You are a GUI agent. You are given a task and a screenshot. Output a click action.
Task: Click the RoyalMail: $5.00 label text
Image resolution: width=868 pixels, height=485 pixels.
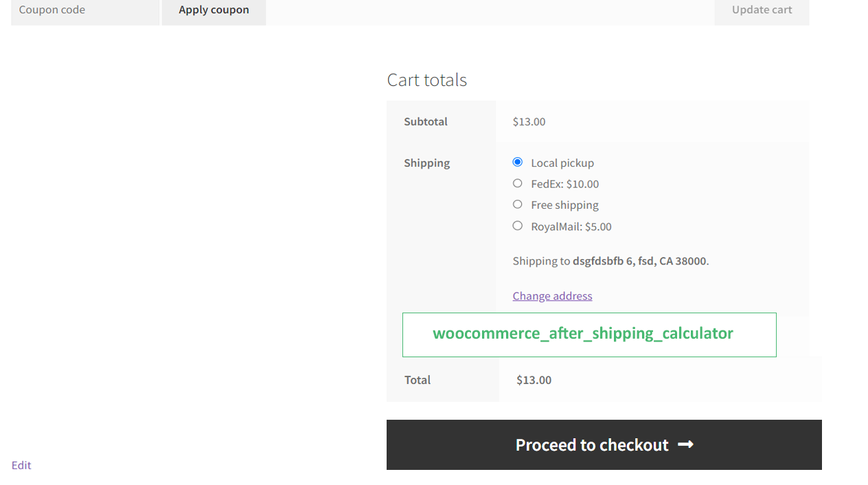tap(571, 227)
